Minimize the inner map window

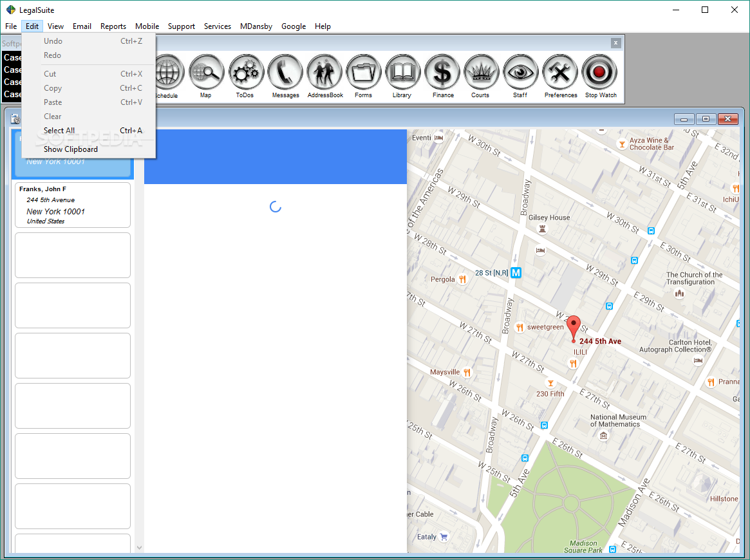684,118
